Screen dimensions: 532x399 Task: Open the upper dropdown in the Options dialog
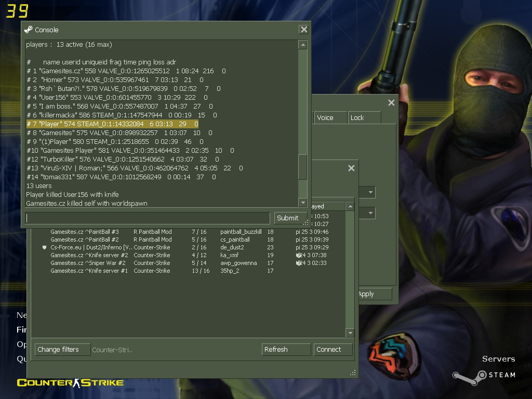click(370, 192)
